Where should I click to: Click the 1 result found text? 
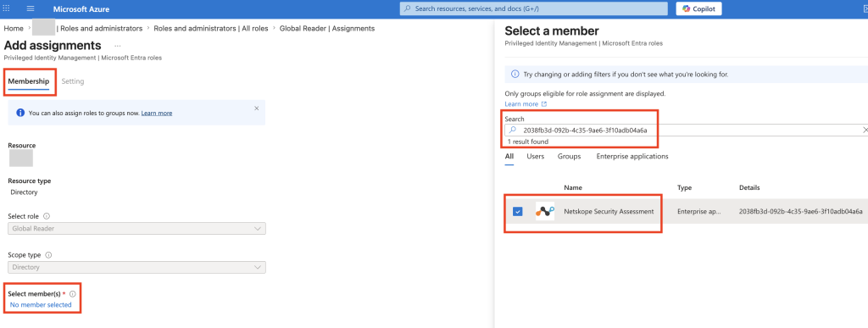click(528, 142)
